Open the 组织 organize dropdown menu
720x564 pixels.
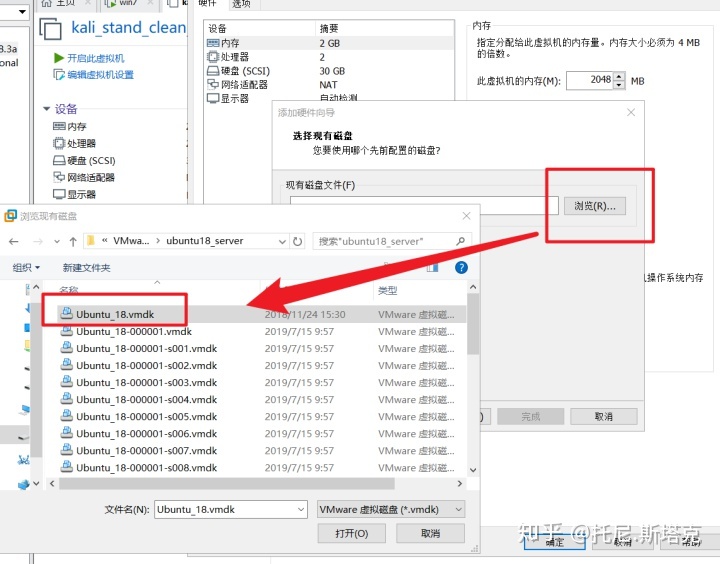coord(26,268)
